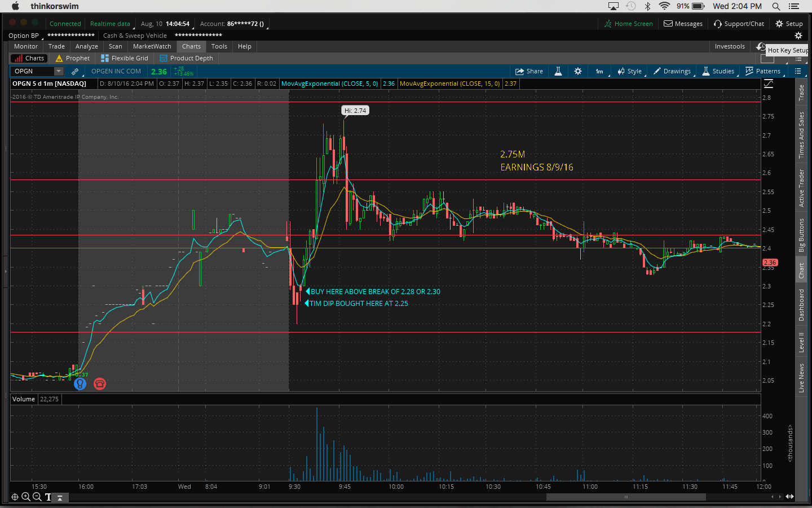Open Spotlight search in the menu bar

(x=776, y=6)
